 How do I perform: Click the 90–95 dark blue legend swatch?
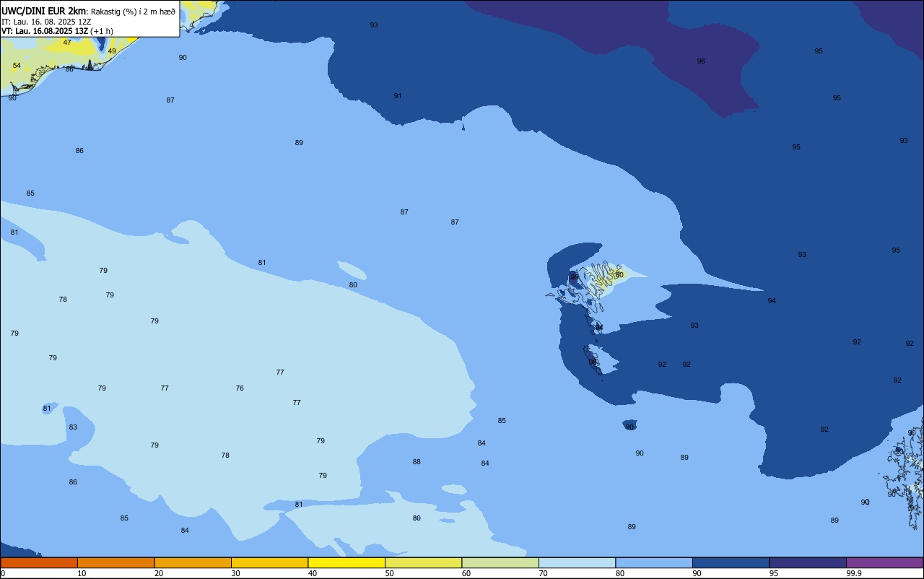coord(731,562)
